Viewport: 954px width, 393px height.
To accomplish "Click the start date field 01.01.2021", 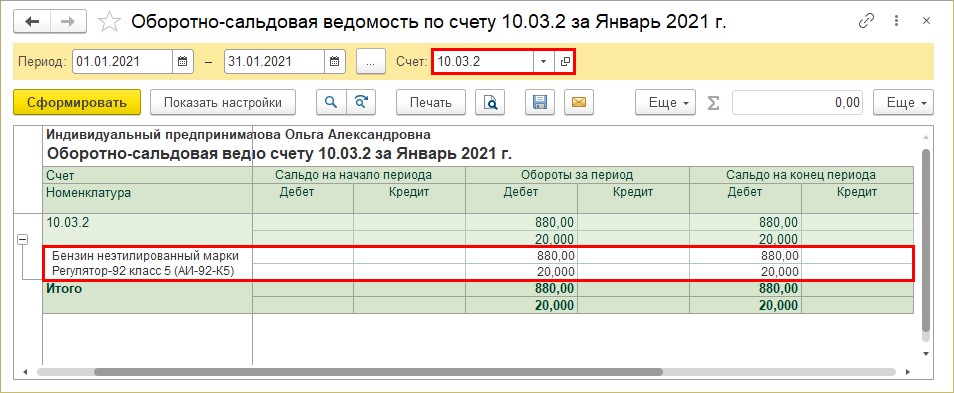I will [122, 61].
